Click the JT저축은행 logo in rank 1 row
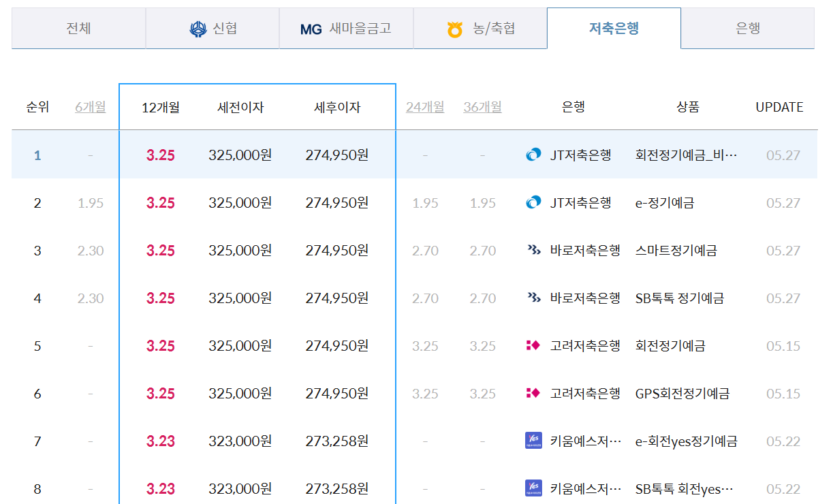Screen dimensions: 833x504 (534, 155)
